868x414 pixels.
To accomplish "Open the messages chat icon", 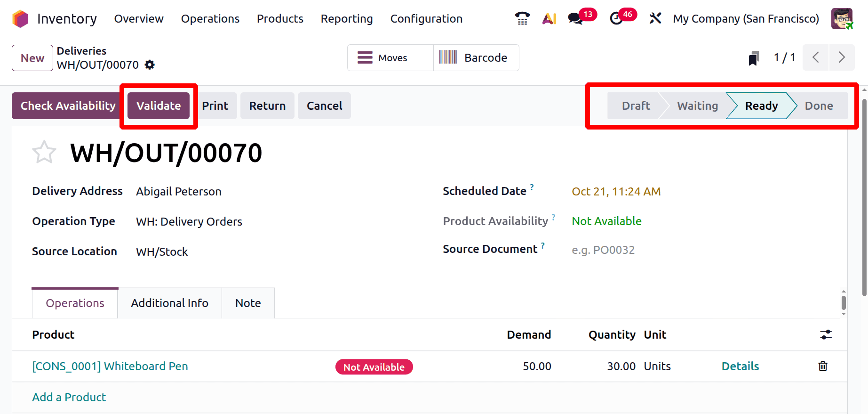I will tap(575, 19).
